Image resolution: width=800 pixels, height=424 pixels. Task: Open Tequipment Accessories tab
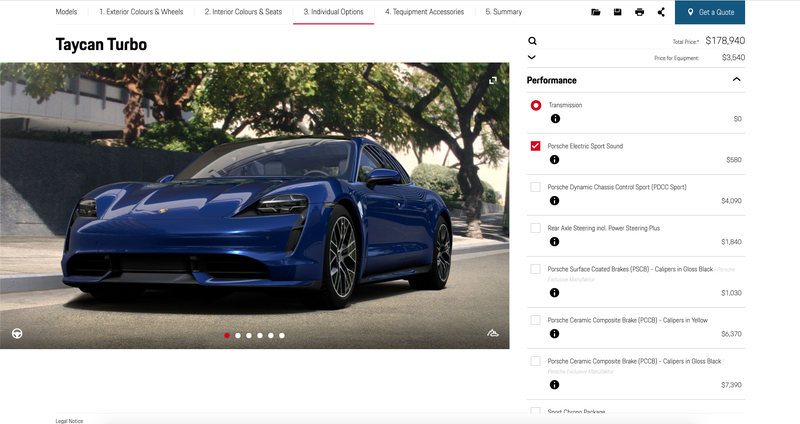(x=424, y=12)
